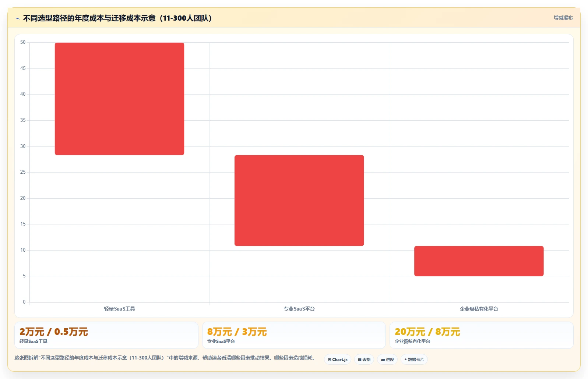The height and width of the screenshot is (379, 588).
Task: Click the y-axis value 10
Action: [23, 250]
